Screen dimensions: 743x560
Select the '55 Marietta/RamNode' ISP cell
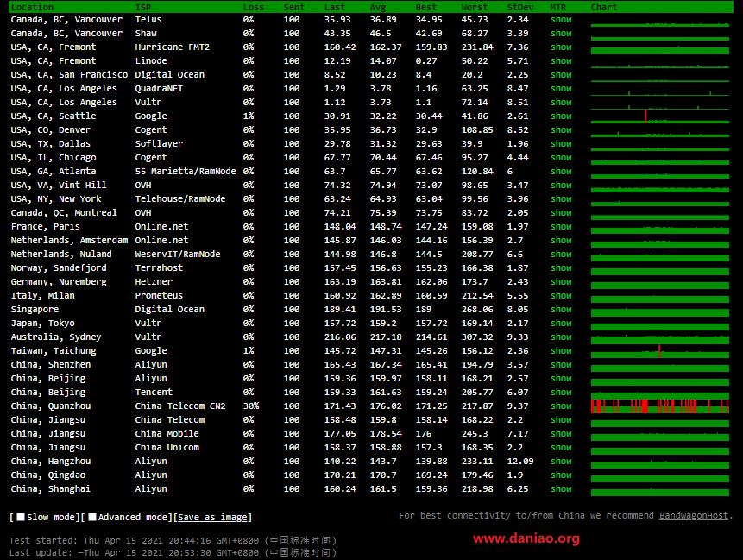(x=186, y=171)
